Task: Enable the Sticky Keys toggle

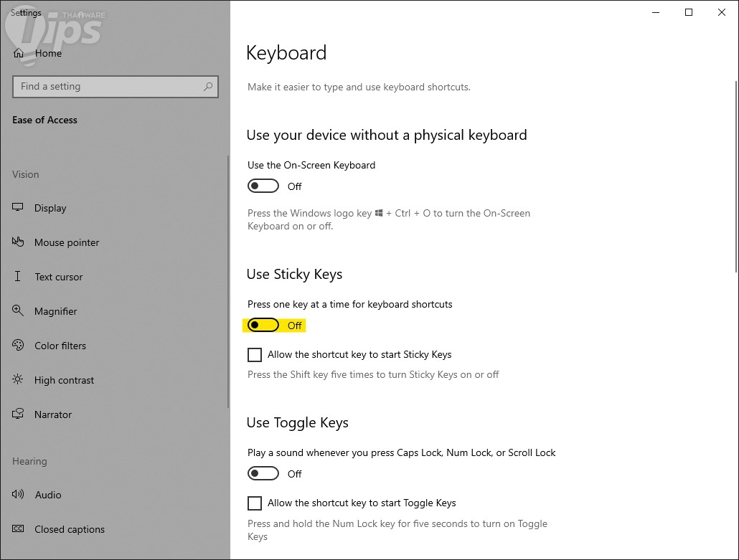Action: coord(263,326)
